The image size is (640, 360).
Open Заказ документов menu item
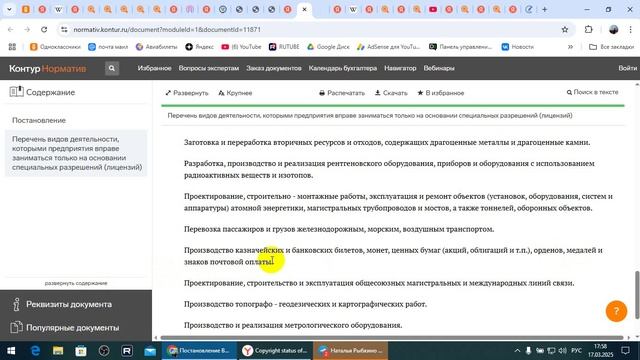(273, 68)
